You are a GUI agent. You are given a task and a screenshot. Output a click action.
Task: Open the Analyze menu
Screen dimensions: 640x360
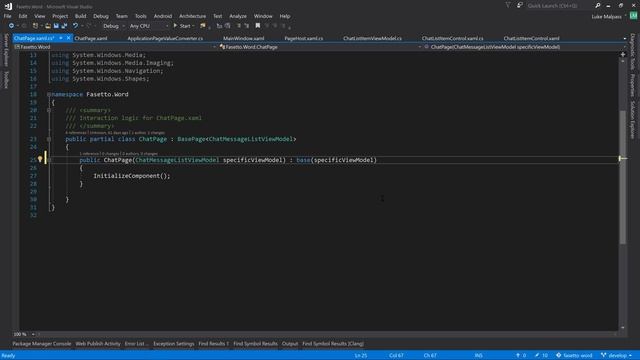pyautogui.click(x=238, y=16)
